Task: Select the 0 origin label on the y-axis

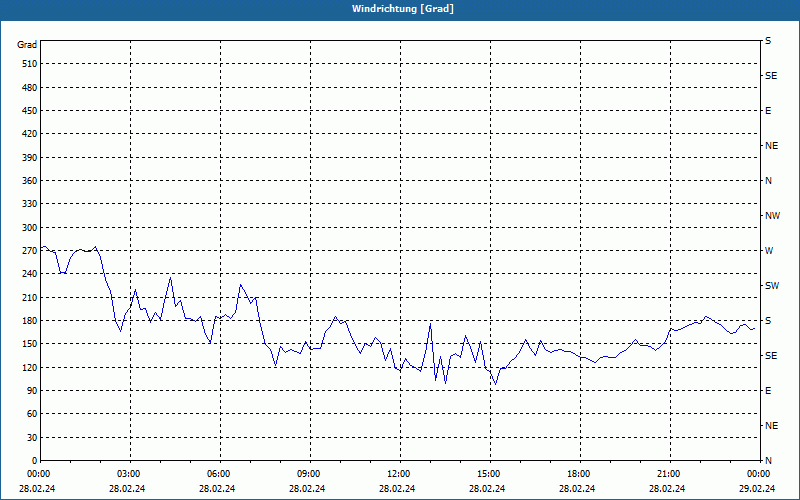Action: pyautogui.click(x=35, y=461)
